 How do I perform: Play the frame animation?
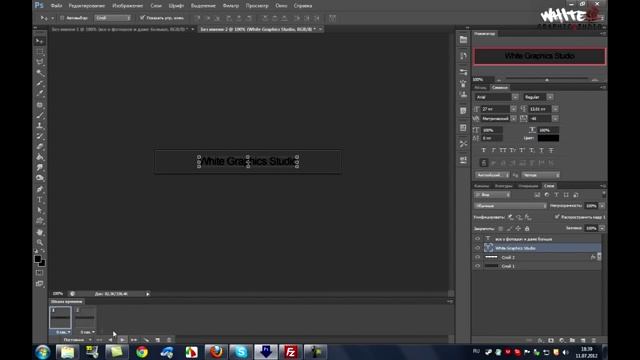[122, 340]
